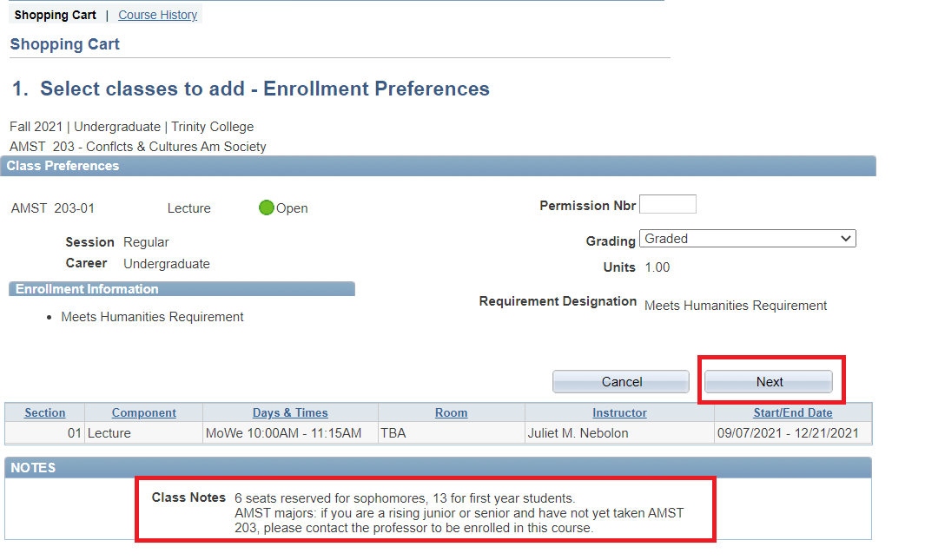Open the Grading dropdown arrow
The height and width of the screenshot is (560, 925).
pyautogui.click(x=847, y=238)
